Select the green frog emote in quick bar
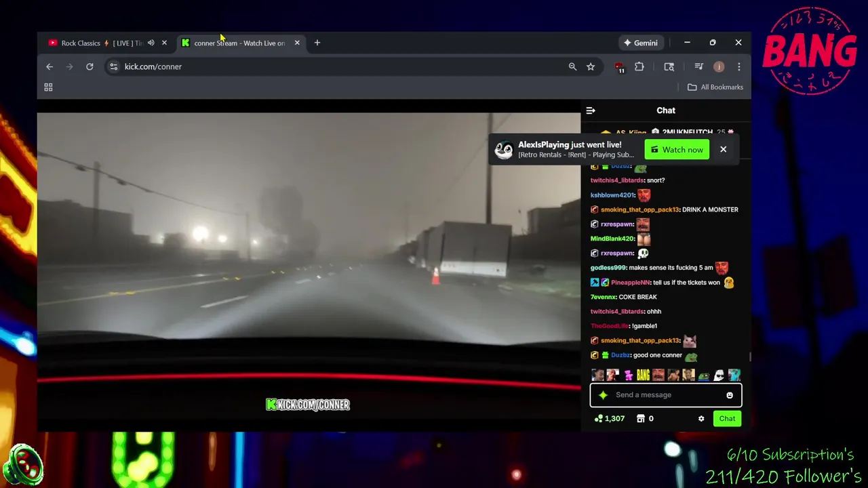Viewport: 868px width, 488px height. pos(704,375)
